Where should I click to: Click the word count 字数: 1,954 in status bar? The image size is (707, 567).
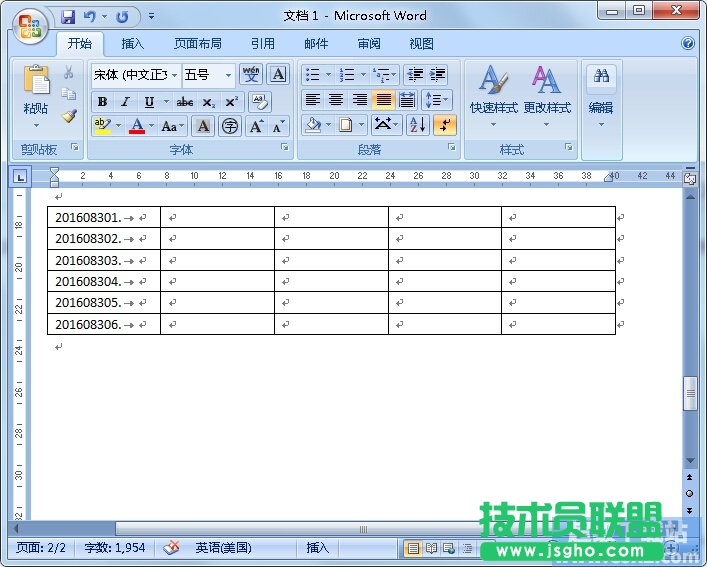pyautogui.click(x=115, y=548)
